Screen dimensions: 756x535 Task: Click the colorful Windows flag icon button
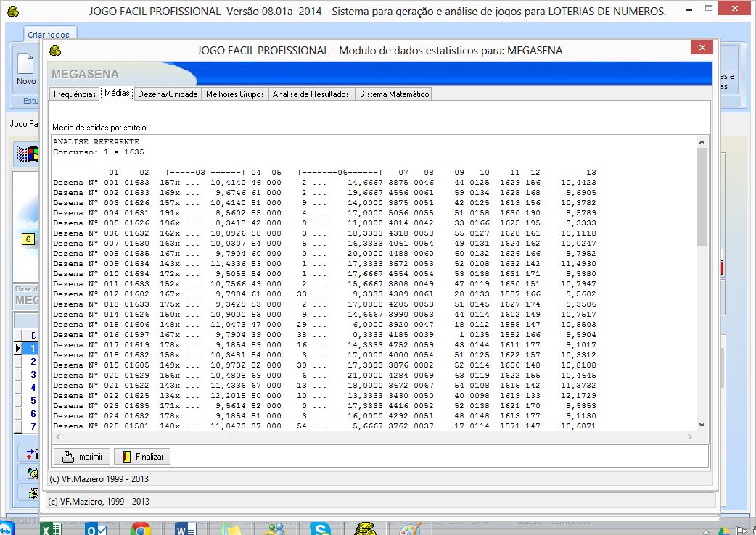coord(27,154)
